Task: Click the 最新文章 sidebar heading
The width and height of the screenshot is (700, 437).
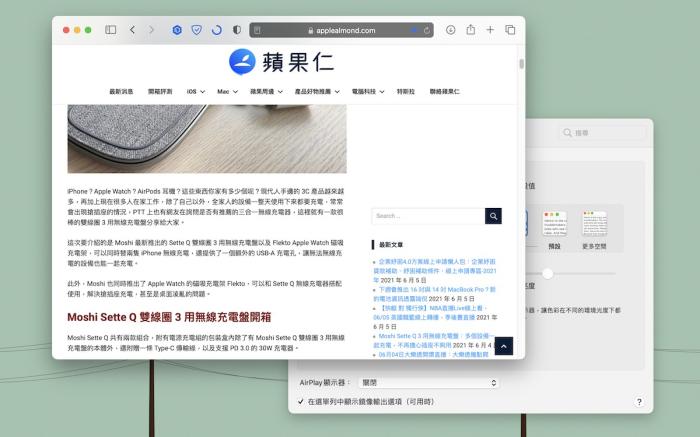Action: 391,245
